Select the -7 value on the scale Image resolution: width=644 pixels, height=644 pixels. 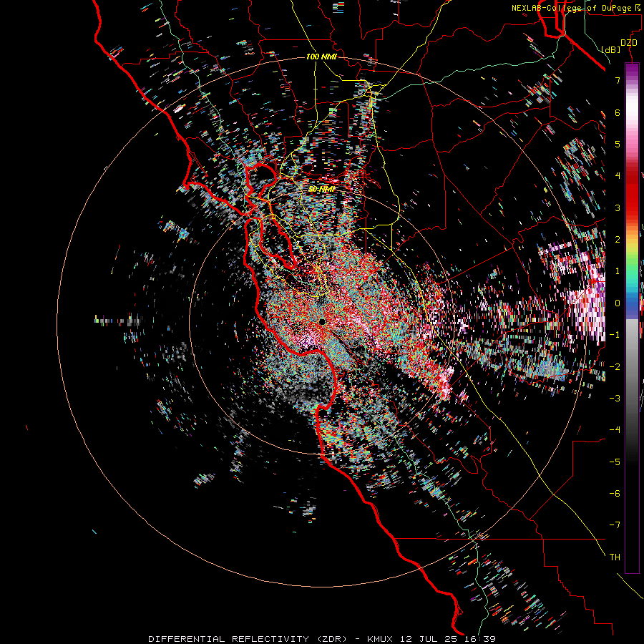(x=615, y=525)
